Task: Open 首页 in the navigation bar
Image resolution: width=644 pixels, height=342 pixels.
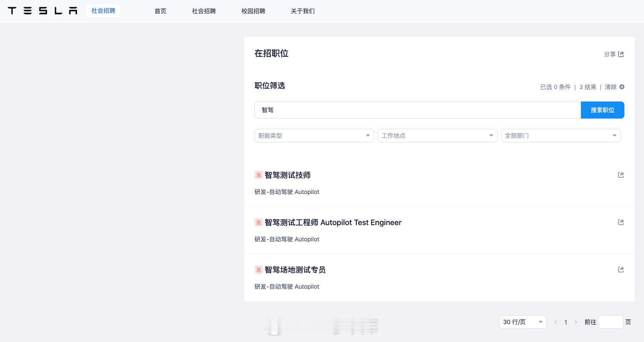Action: coord(160,11)
